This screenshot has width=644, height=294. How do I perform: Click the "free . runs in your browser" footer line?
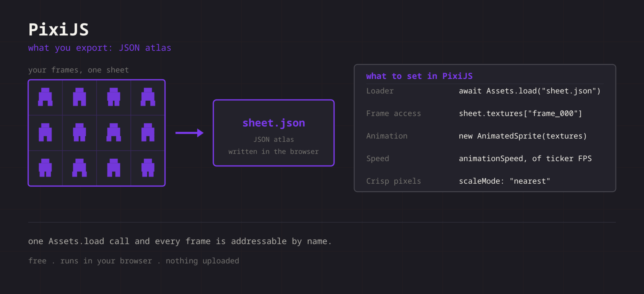(x=134, y=261)
